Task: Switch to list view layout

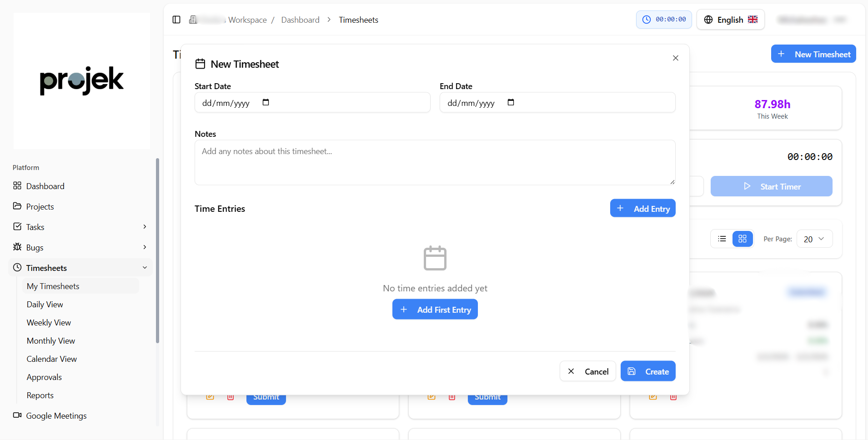Action: [722, 239]
